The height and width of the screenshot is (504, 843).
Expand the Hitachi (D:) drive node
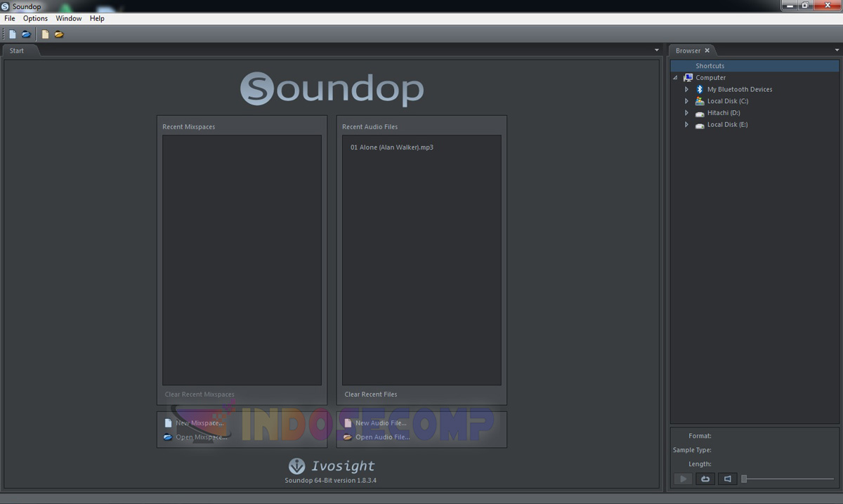pyautogui.click(x=686, y=112)
